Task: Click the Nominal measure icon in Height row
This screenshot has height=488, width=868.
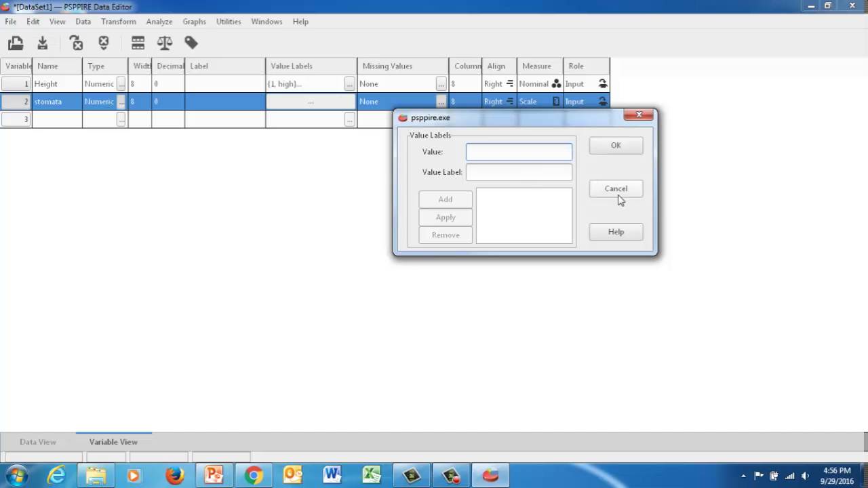Action: click(556, 84)
